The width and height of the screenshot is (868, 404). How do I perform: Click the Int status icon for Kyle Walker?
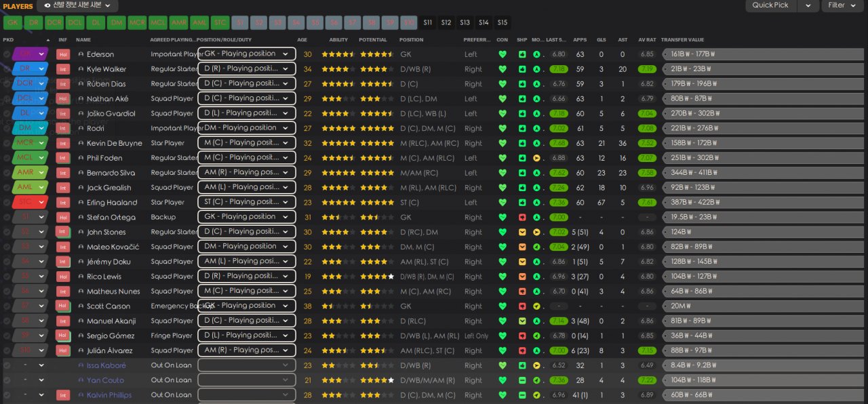[63, 69]
